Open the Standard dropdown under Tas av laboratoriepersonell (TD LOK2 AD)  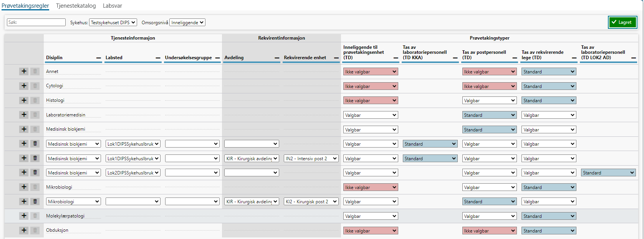click(x=608, y=173)
